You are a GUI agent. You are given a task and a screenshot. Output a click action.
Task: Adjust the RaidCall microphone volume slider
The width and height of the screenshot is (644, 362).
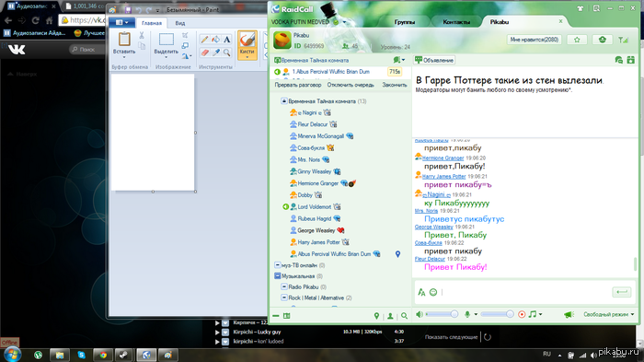click(498, 314)
